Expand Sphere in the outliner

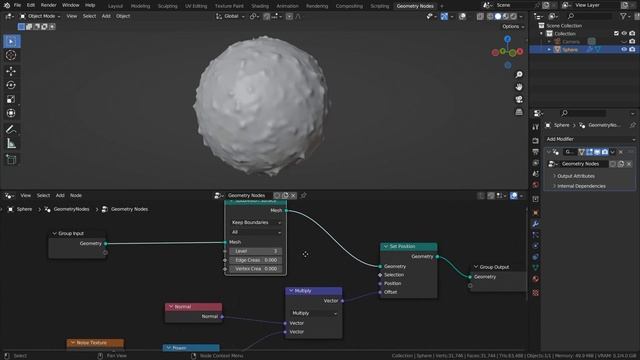549,49
